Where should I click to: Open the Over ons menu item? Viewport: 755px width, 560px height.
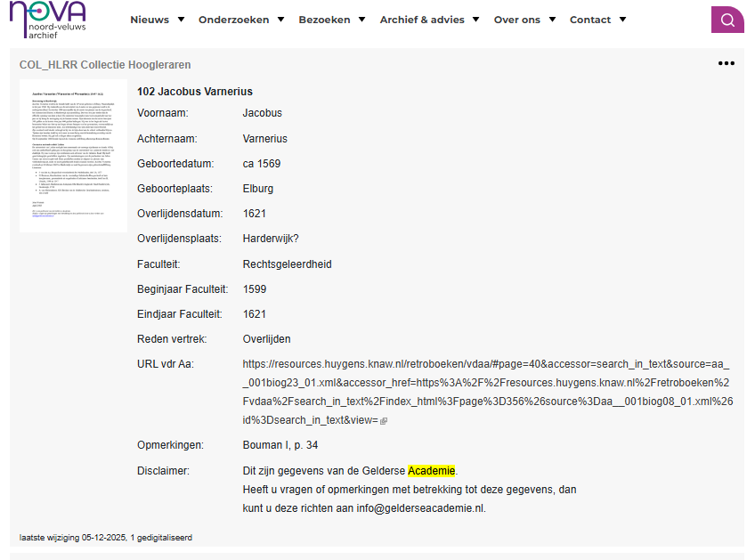coord(517,20)
